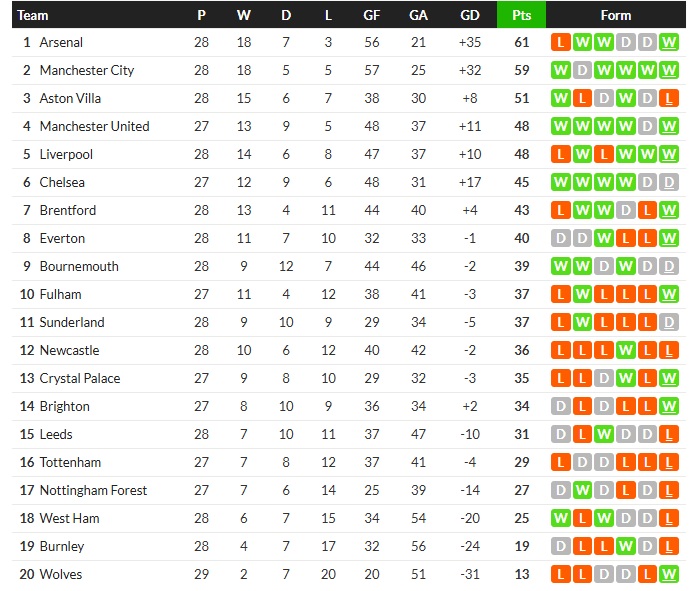This screenshot has height=591, width=695.
Task: Click West Ham's orange L form badge
Action: click(582, 519)
